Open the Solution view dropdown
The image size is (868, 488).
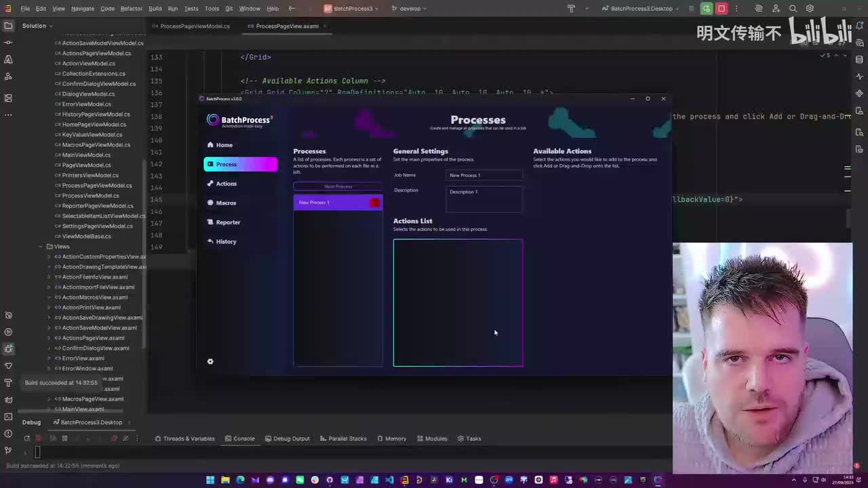click(x=37, y=26)
